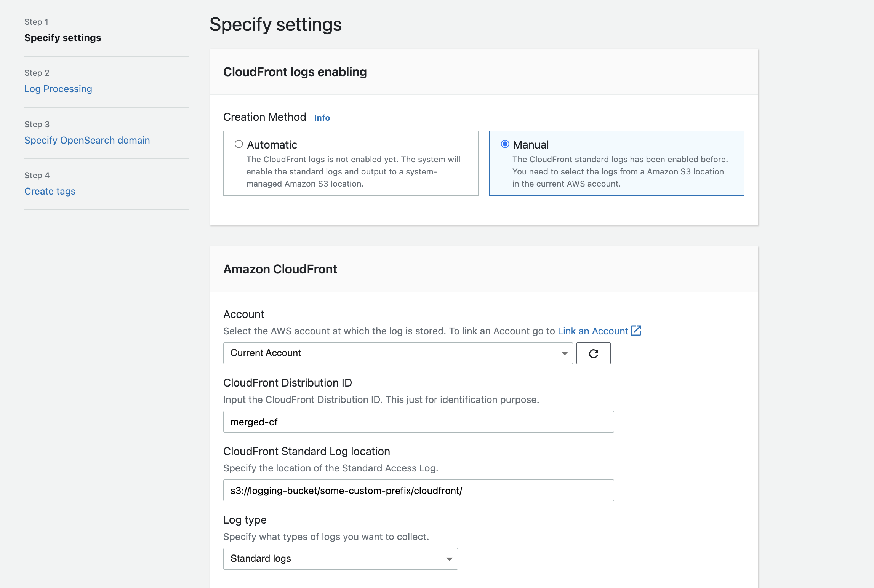
Task: Click the dropdown arrow on Standard logs
Action: (x=449, y=559)
